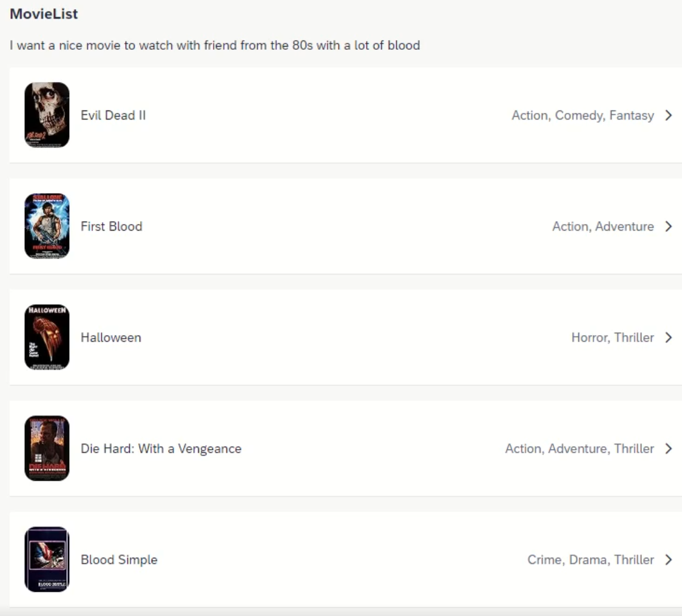Image resolution: width=682 pixels, height=616 pixels.
Task: Click the Action, Comedy, Fantasy genre label
Action: 582,115
